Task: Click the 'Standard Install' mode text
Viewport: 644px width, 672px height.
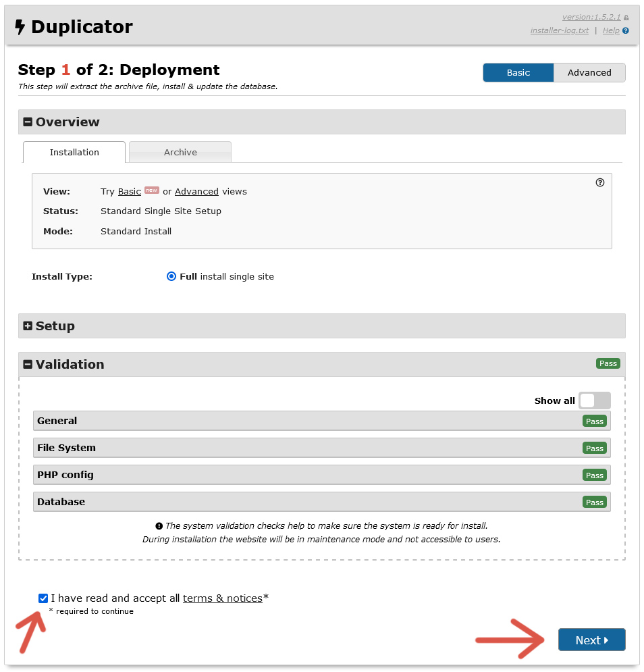Action: pyautogui.click(x=136, y=232)
